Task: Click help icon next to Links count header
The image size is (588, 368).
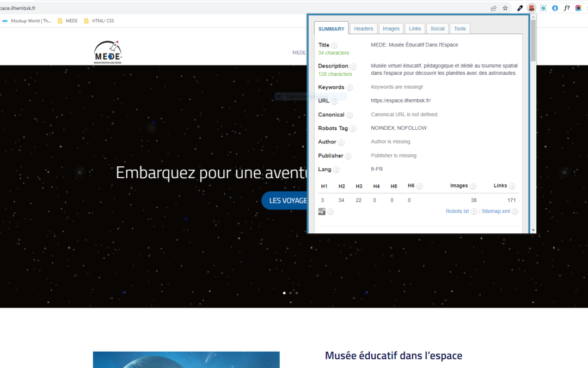Action: coord(512,186)
